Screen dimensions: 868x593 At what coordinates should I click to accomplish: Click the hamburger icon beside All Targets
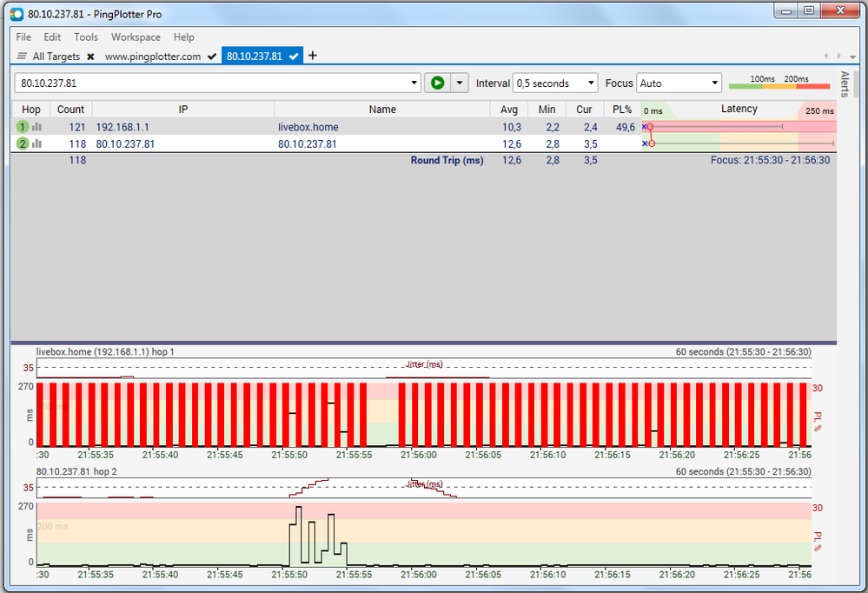22,57
